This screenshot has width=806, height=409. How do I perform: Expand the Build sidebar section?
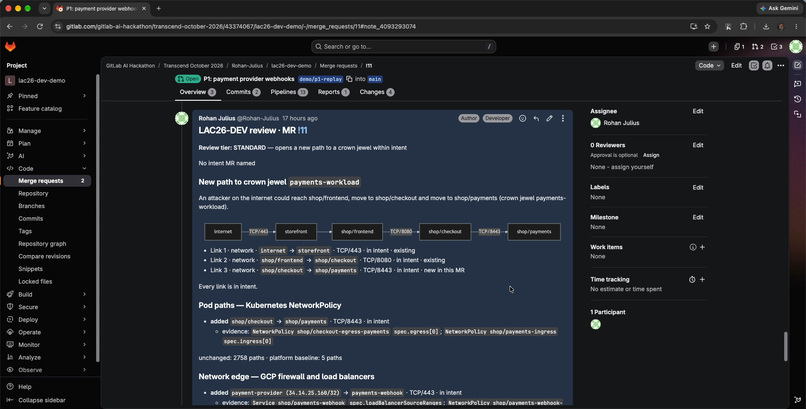pos(84,294)
